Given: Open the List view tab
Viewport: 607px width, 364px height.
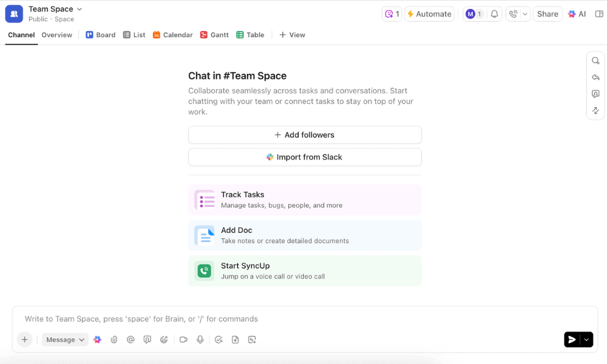Looking at the screenshot, I should 134,35.
